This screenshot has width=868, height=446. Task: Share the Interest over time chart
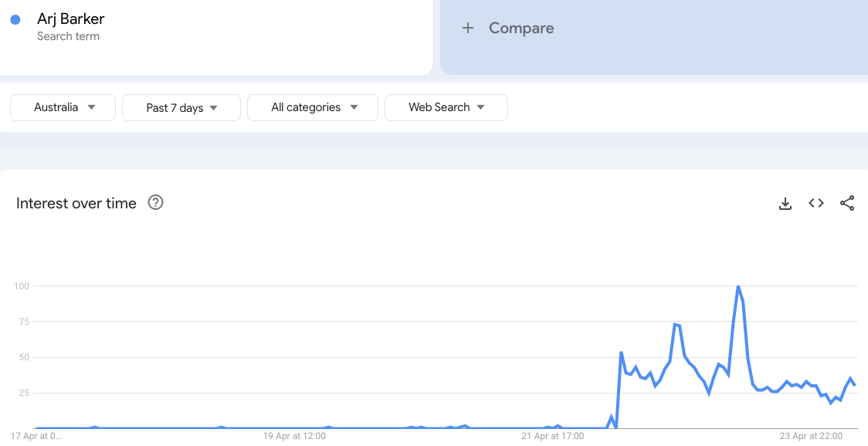pos(847,203)
